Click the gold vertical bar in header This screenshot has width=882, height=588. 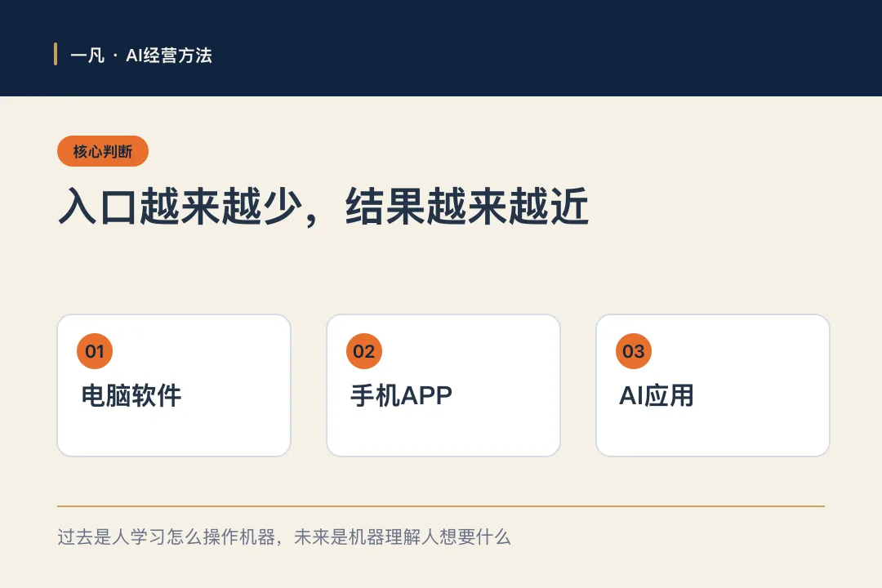[x=56, y=54]
